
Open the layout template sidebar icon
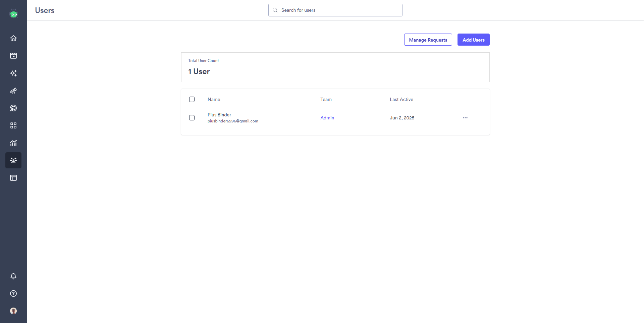(13, 178)
